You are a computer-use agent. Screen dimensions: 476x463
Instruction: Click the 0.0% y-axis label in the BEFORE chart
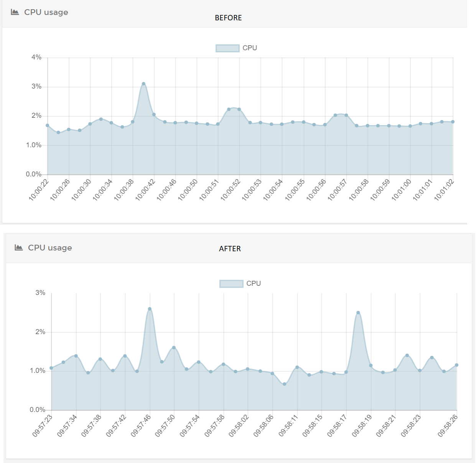point(34,174)
